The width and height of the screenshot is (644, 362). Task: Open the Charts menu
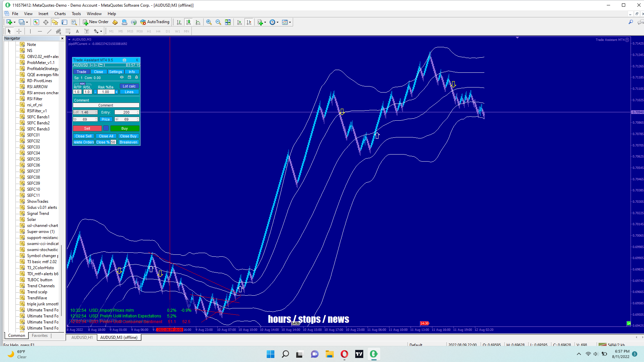click(60, 14)
